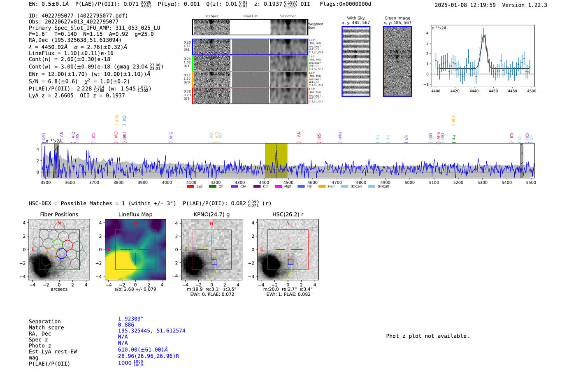576x392 pixels.
Task: Select catalog RA, Dec 195.325445, 51.612574
Action: [x=151, y=331]
